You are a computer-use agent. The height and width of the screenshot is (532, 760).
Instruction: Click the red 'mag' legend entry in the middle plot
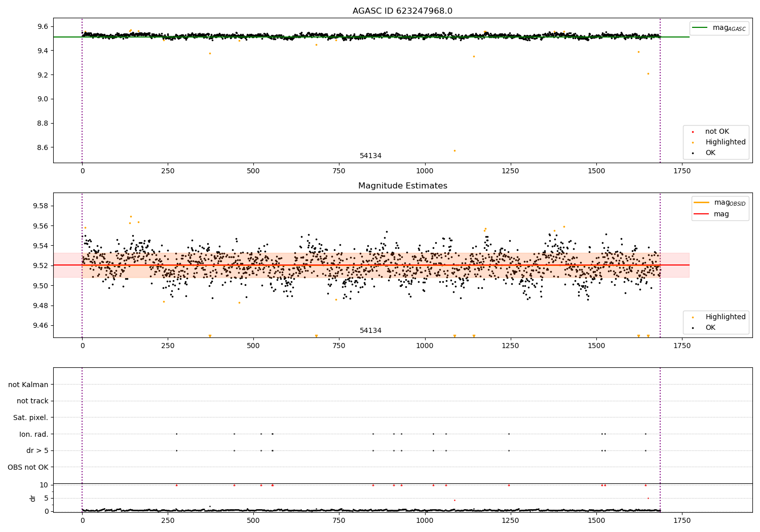[x=721, y=214]
